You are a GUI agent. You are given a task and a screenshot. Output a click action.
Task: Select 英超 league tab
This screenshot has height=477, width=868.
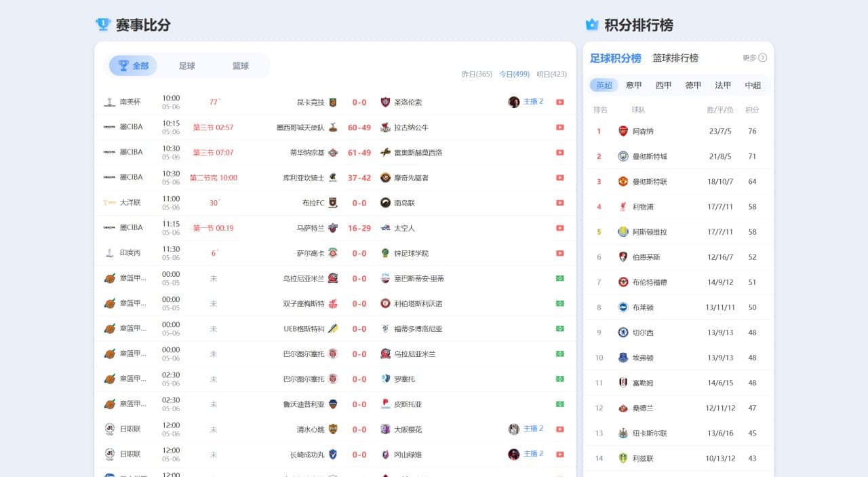point(604,85)
